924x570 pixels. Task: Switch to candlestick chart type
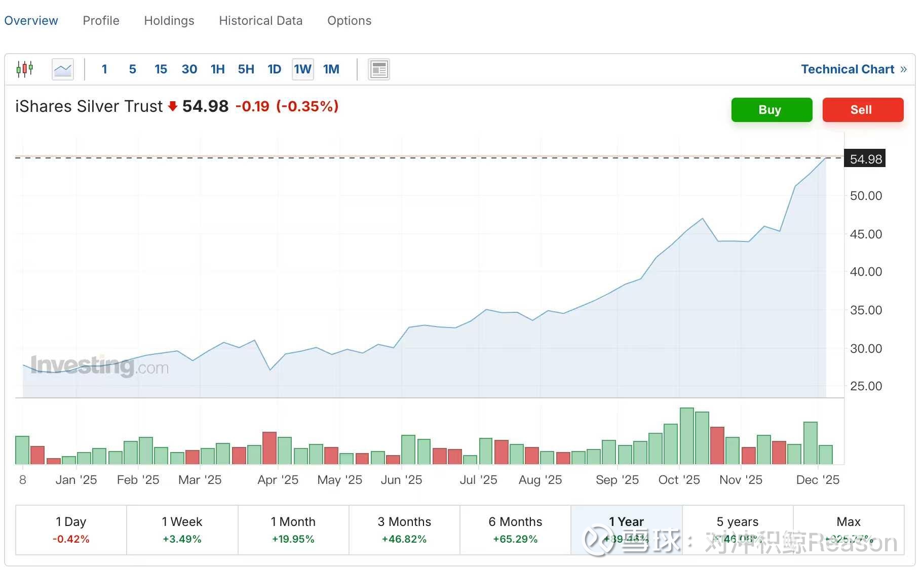tap(24, 69)
